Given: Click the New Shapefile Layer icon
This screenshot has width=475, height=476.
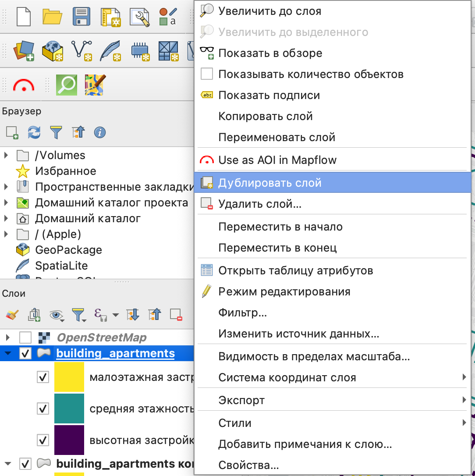Looking at the screenshot, I should pyautogui.click(x=81, y=50).
